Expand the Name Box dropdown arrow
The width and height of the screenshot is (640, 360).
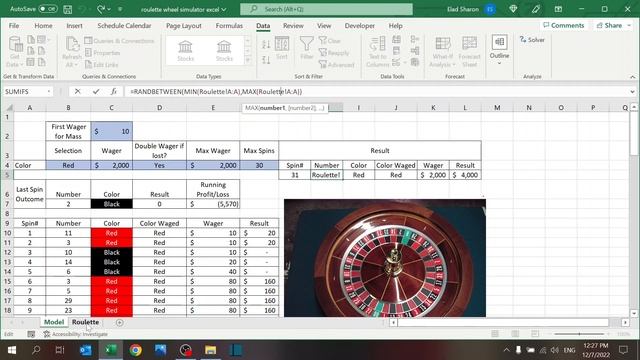click(49, 91)
